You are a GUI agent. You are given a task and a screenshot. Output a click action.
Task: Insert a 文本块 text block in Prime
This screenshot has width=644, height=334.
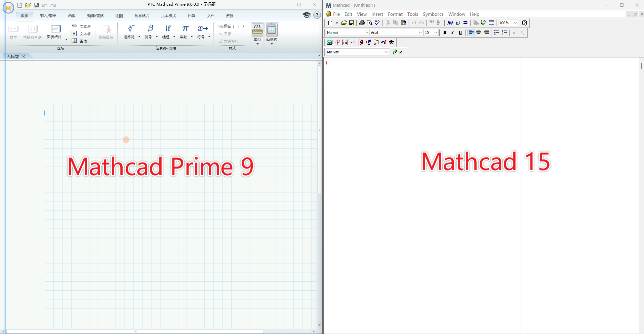[81, 26]
